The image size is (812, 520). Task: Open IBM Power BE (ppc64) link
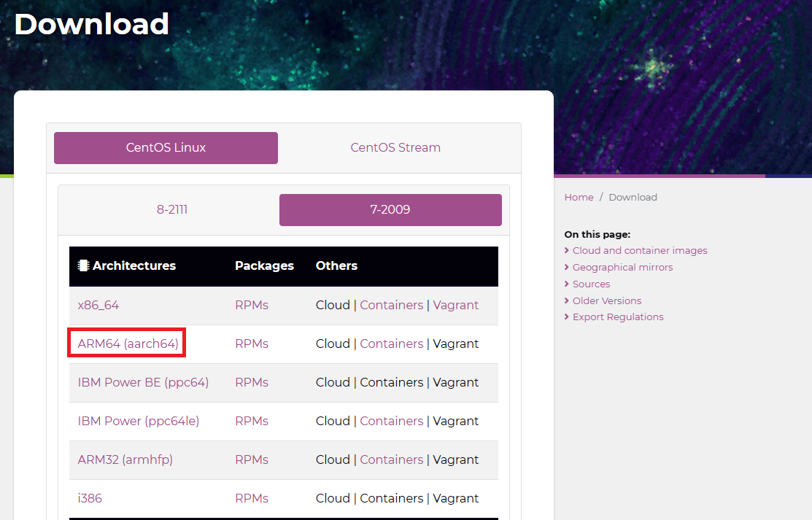(x=143, y=382)
